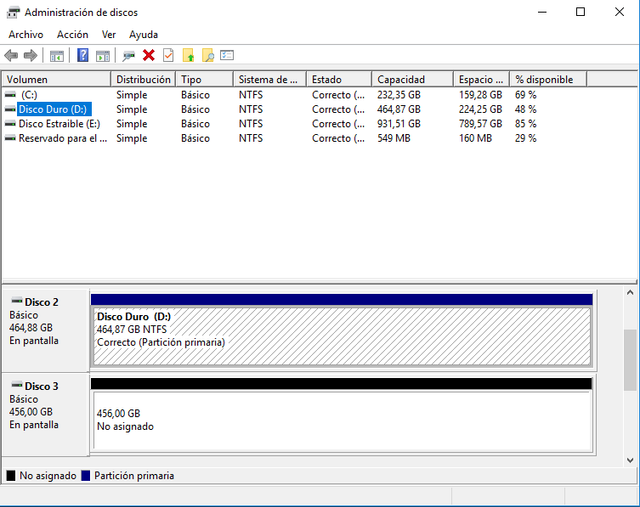Sort by the Distribución column header
This screenshot has width=640, height=507.
point(143,79)
